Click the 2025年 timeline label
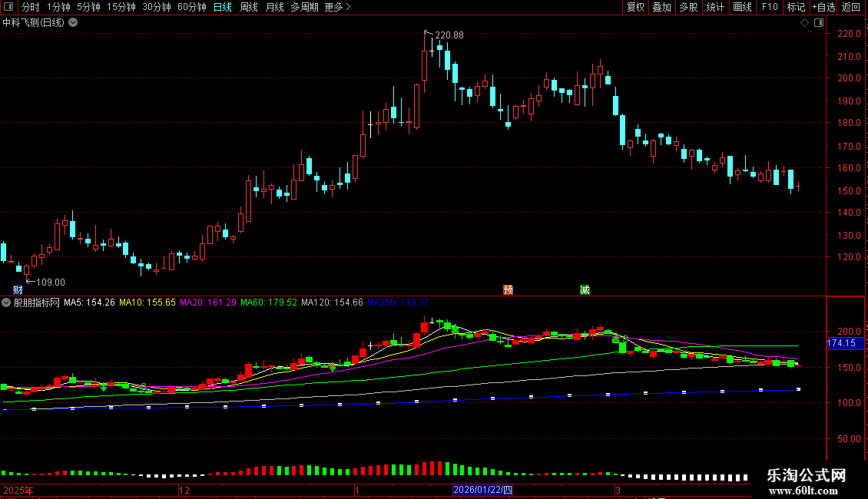The image size is (868, 499). 18,490
